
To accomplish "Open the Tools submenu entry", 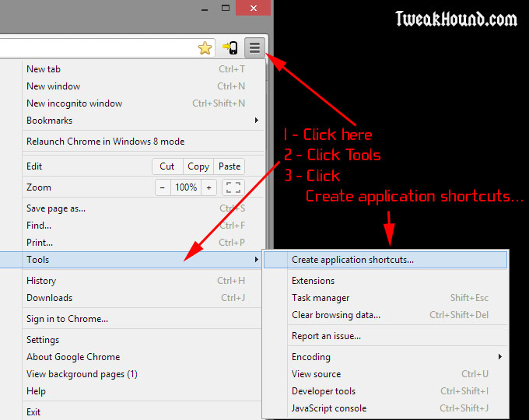I will 131,260.
